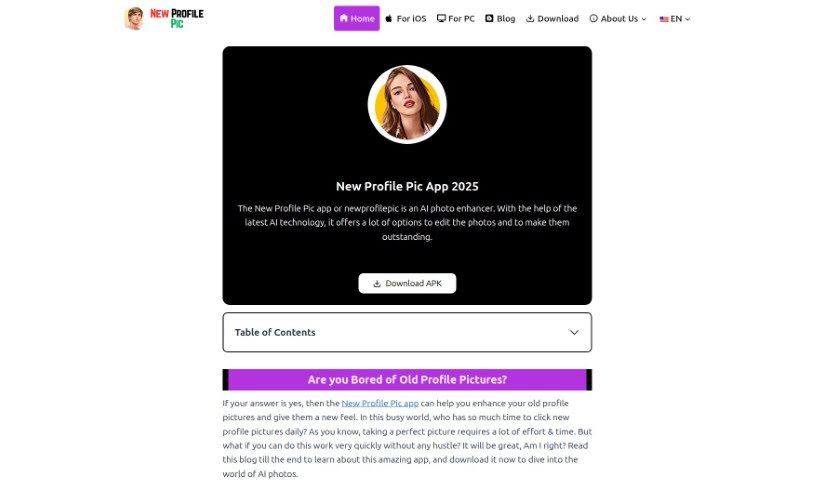
Task: Open Download page from navigation text
Action: click(x=558, y=19)
